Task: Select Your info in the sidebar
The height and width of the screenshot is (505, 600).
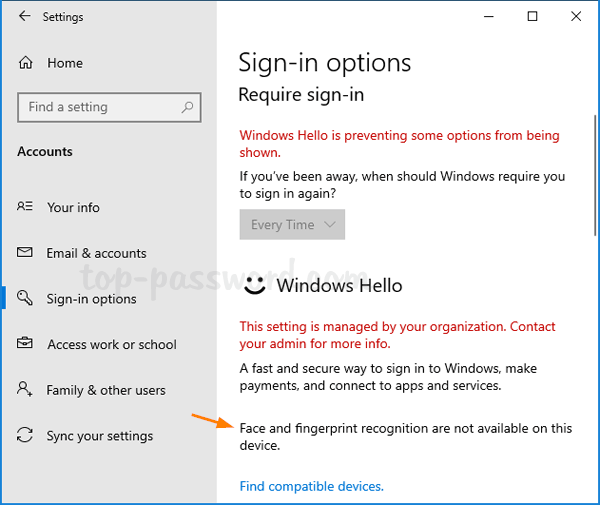Action: click(73, 207)
